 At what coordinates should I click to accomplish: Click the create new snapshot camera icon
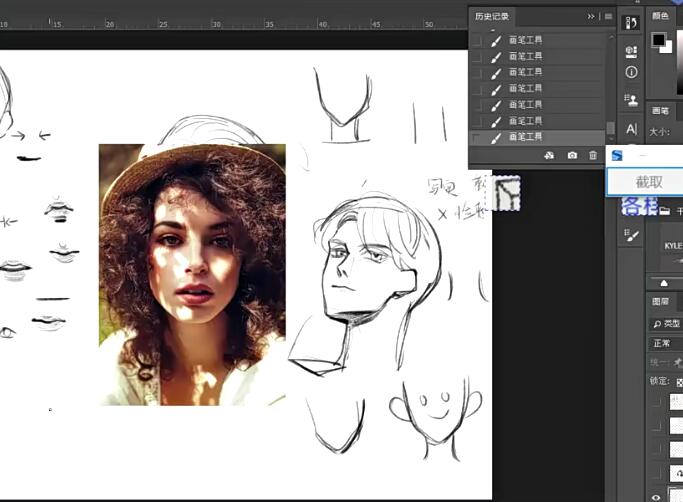572,156
